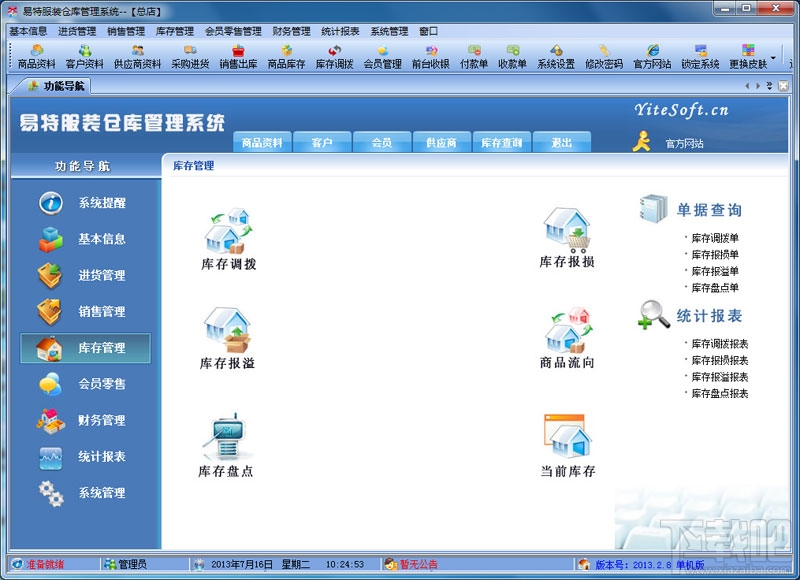Open 库存盘点 large icon
The height and width of the screenshot is (580, 800).
coord(226,445)
